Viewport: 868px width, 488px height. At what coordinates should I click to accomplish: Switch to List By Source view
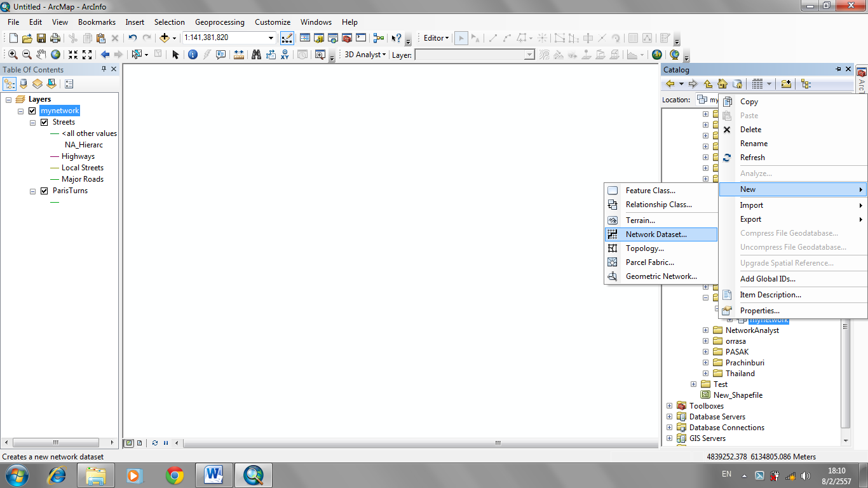coord(24,84)
